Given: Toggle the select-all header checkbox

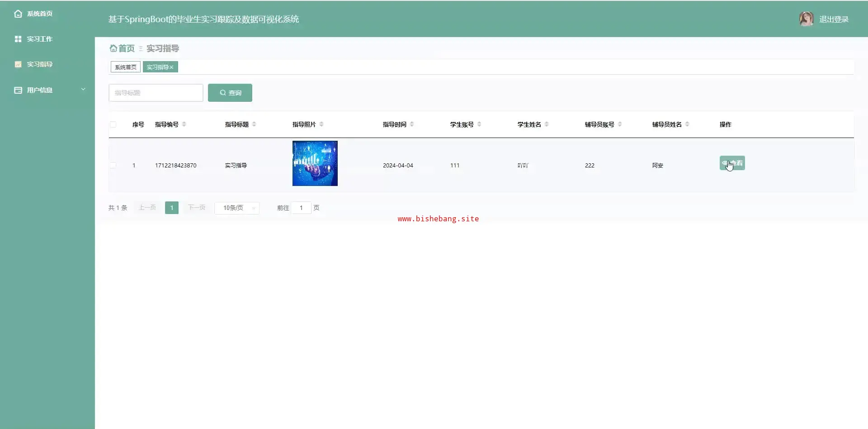Looking at the screenshot, I should tap(113, 124).
